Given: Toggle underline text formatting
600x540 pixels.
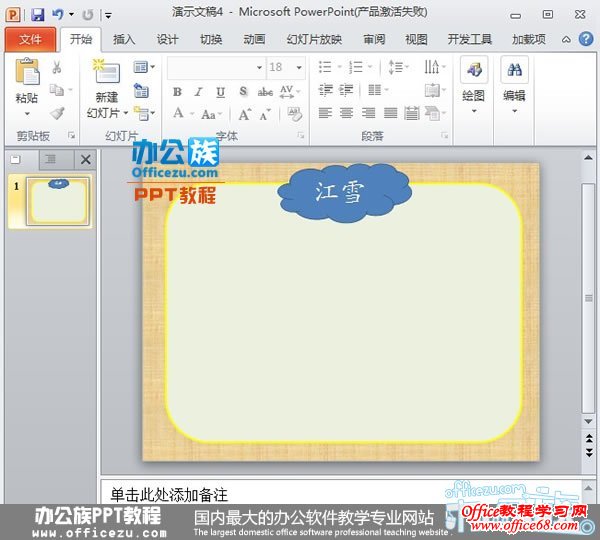Looking at the screenshot, I should pos(221,91).
